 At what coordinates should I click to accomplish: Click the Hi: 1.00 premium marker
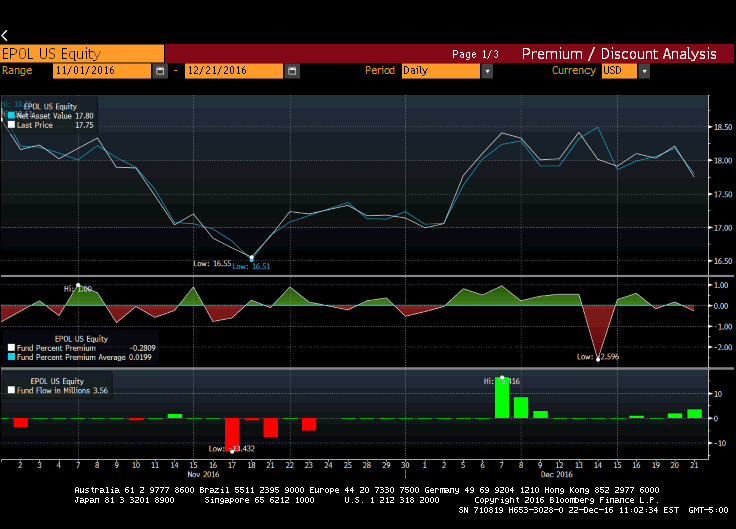click(x=78, y=285)
